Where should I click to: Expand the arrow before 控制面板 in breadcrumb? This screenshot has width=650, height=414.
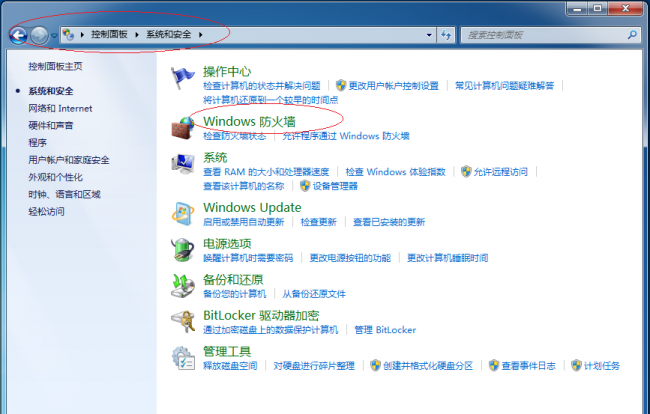(x=82, y=35)
